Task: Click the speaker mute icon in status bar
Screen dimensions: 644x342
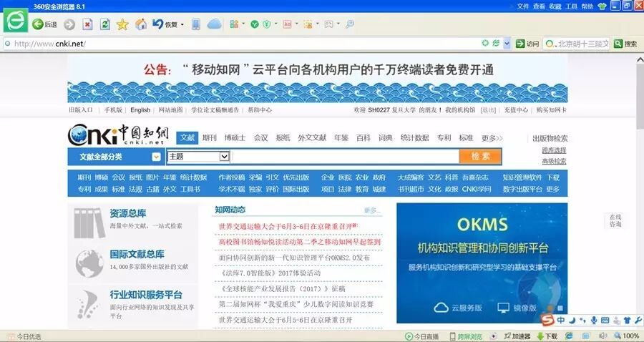Action: click(x=603, y=336)
